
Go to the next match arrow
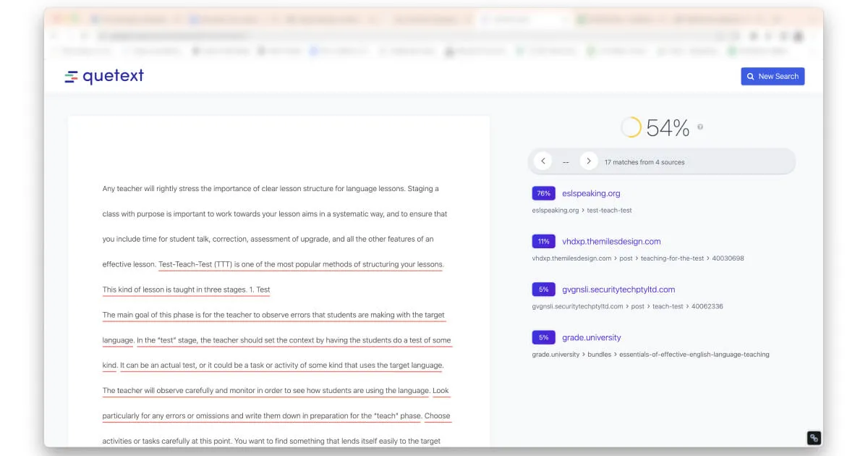(589, 161)
